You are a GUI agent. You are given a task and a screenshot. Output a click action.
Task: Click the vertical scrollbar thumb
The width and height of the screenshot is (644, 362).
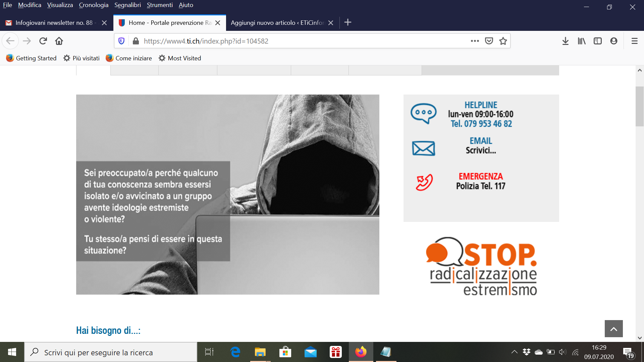click(x=640, y=106)
